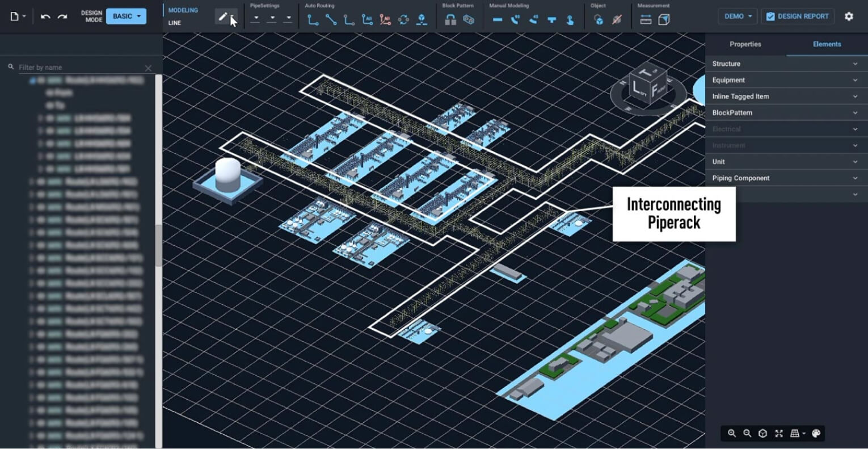Select the first elbow Manual Modeling tool

click(516, 20)
